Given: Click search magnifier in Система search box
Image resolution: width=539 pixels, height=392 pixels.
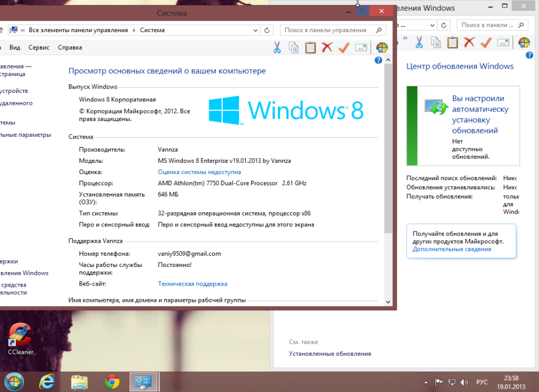Looking at the screenshot, I should click(378, 30).
